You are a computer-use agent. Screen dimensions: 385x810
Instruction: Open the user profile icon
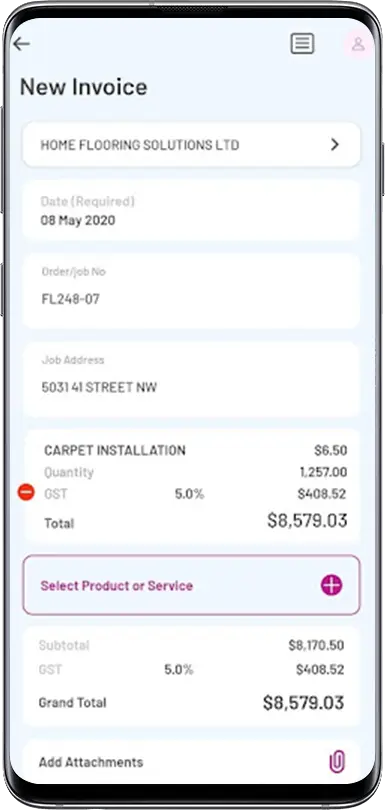[358, 44]
